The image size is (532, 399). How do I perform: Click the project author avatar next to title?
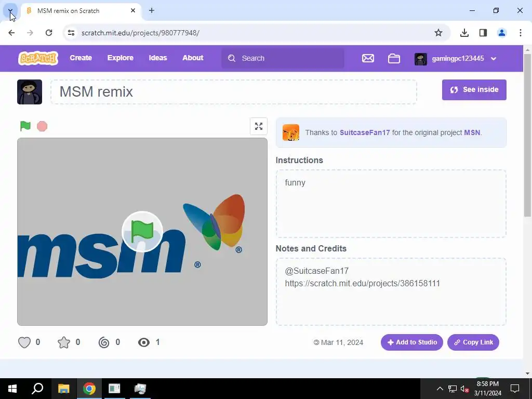(x=30, y=92)
